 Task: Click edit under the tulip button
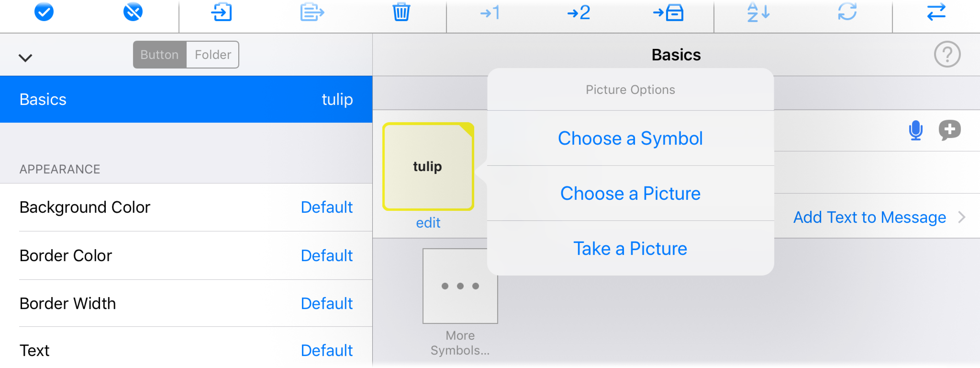[x=428, y=222]
